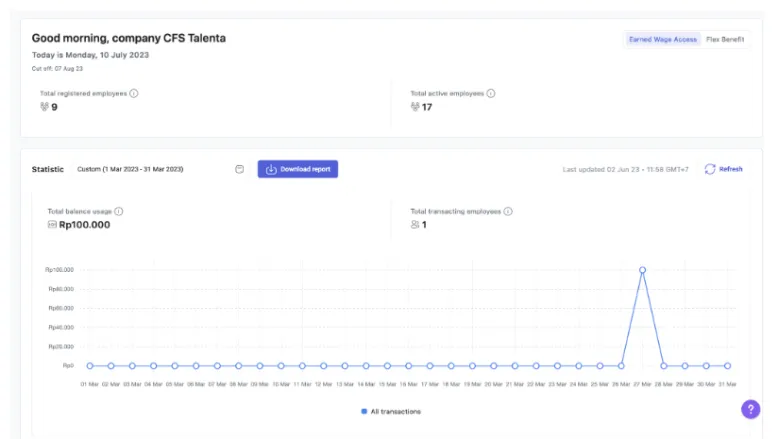
Task: Click the Rp100.000 total balance value
Action: [84, 225]
